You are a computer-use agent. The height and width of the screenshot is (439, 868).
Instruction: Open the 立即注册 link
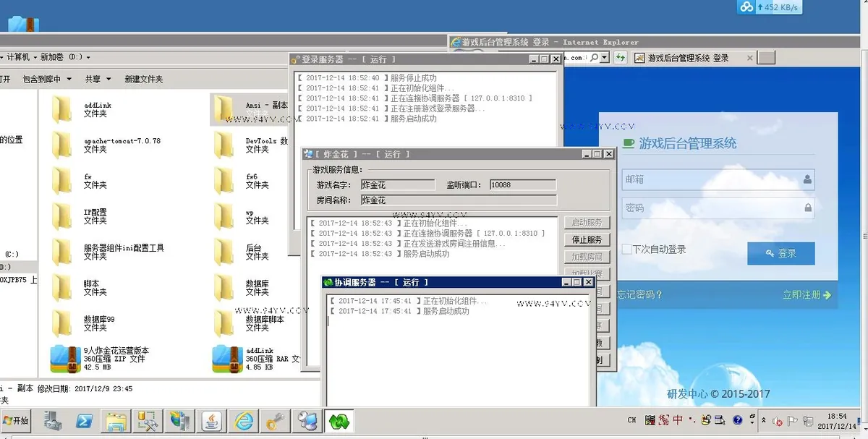click(x=807, y=294)
